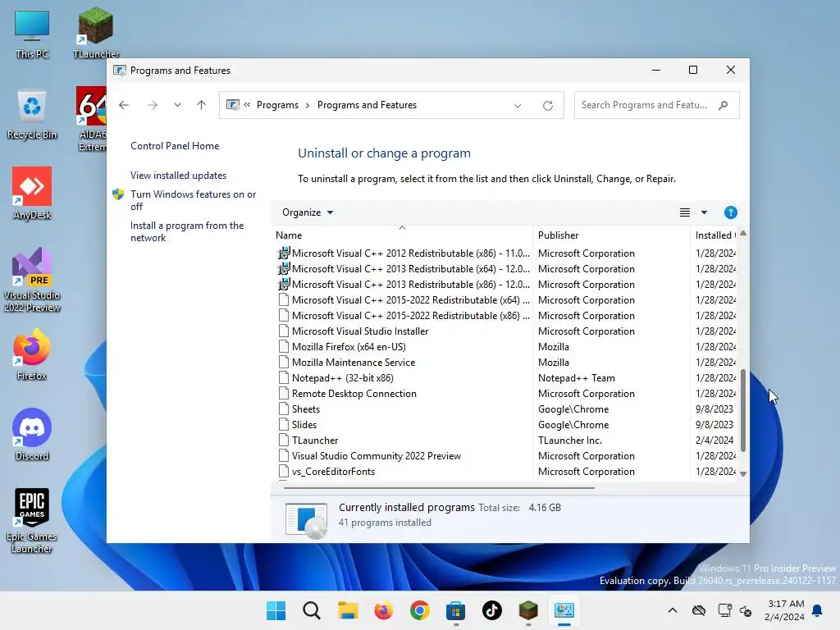Click the search magnifier icon in search box
Viewport: 840px width, 630px height.
coord(724,105)
